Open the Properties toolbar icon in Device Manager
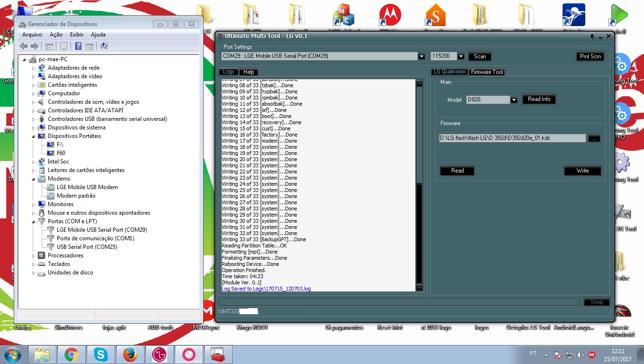The image size is (644, 364). [63, 46]
